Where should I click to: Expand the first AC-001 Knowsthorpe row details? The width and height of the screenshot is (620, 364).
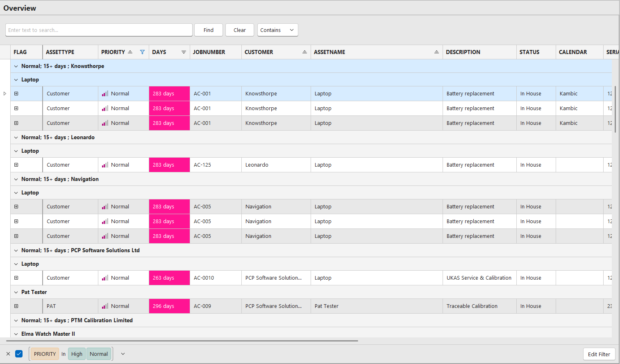pos(16,94)
